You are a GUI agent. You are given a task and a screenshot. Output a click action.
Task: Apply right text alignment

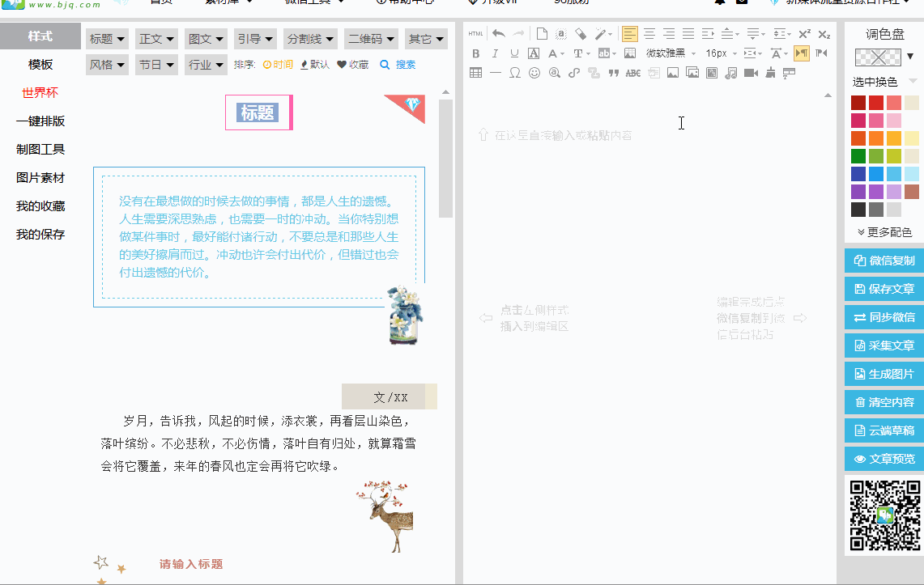[x=669, y=33]
